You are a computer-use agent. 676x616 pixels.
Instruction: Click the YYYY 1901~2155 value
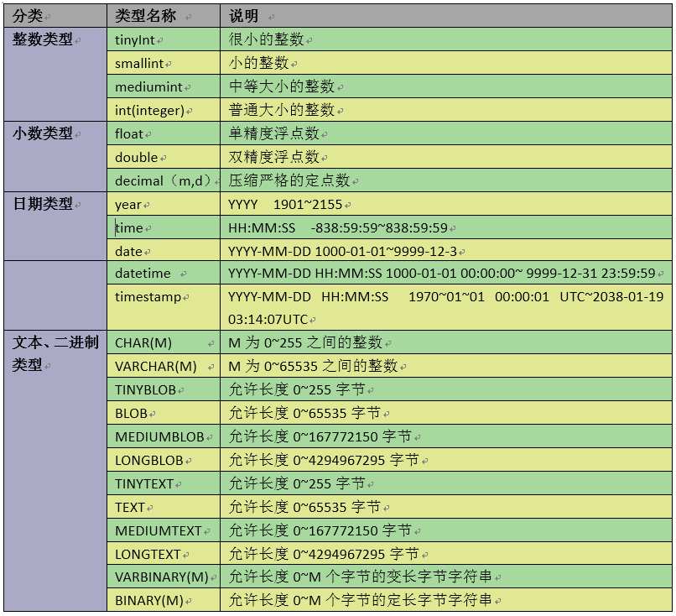[285, 204]
